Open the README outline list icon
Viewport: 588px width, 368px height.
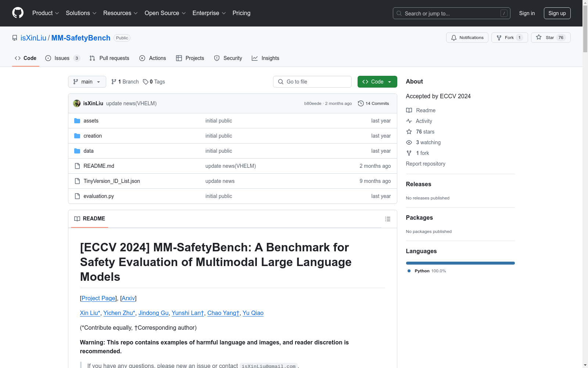(x=388, y=219)
